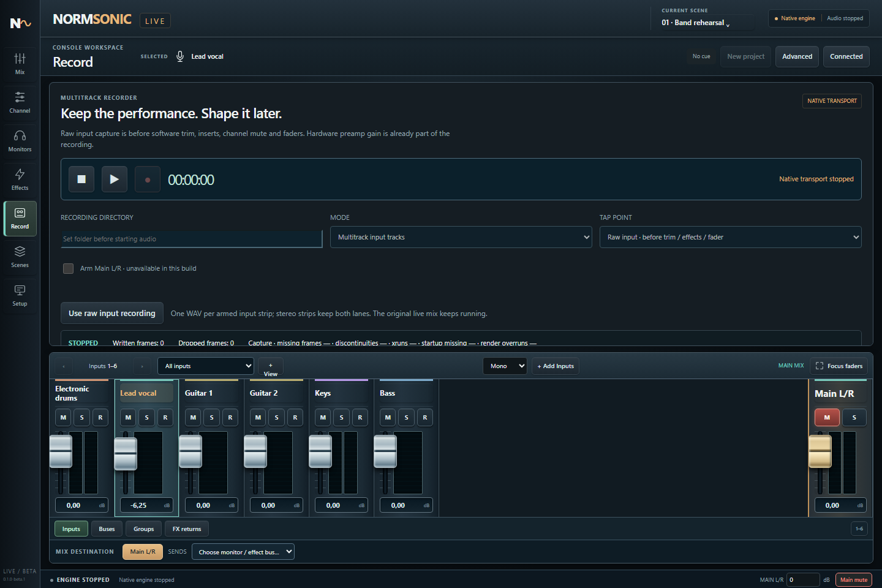Switch to the Groups tab

click(x=144, y=529)
